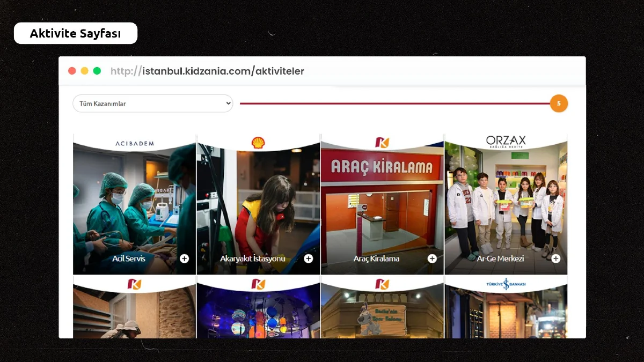Click the Ar-Ge Merkezi title
This screenshot has width=644, height=362.
[500, 258]
